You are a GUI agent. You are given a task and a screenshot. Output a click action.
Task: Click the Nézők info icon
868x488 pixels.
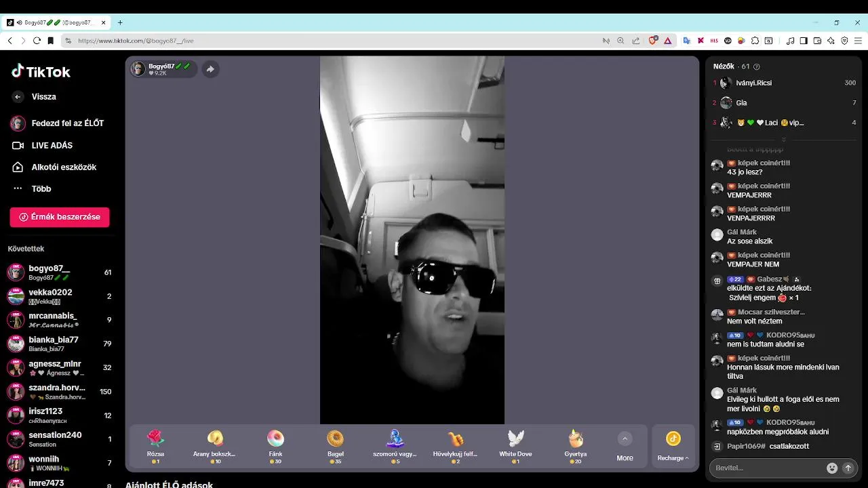(757, 66)
